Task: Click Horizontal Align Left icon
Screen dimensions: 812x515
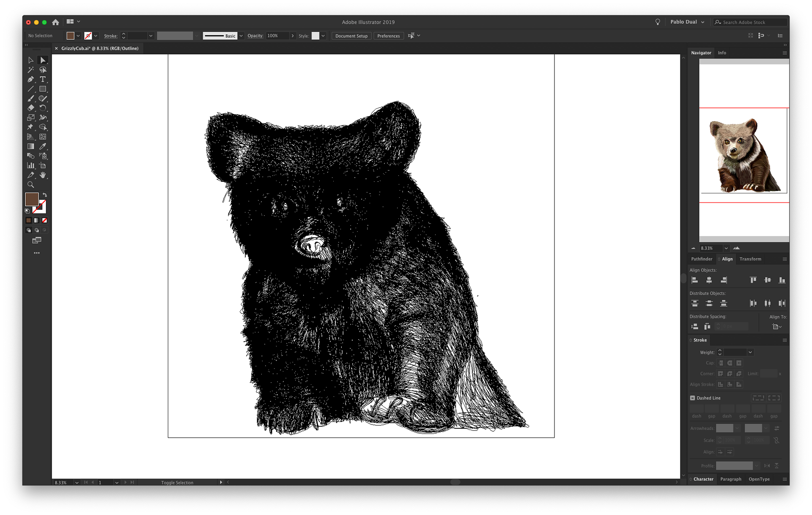Action: pos(694,280)
